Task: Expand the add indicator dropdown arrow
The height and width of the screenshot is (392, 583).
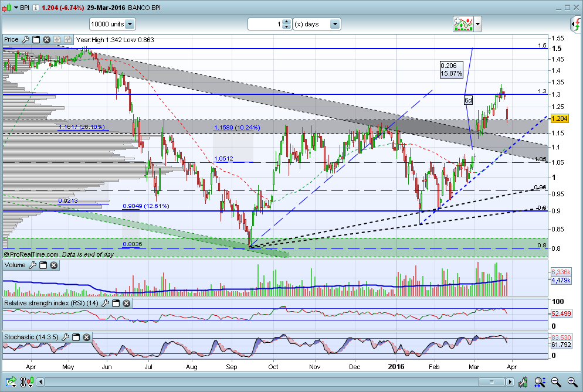Action: click(478, 24)
